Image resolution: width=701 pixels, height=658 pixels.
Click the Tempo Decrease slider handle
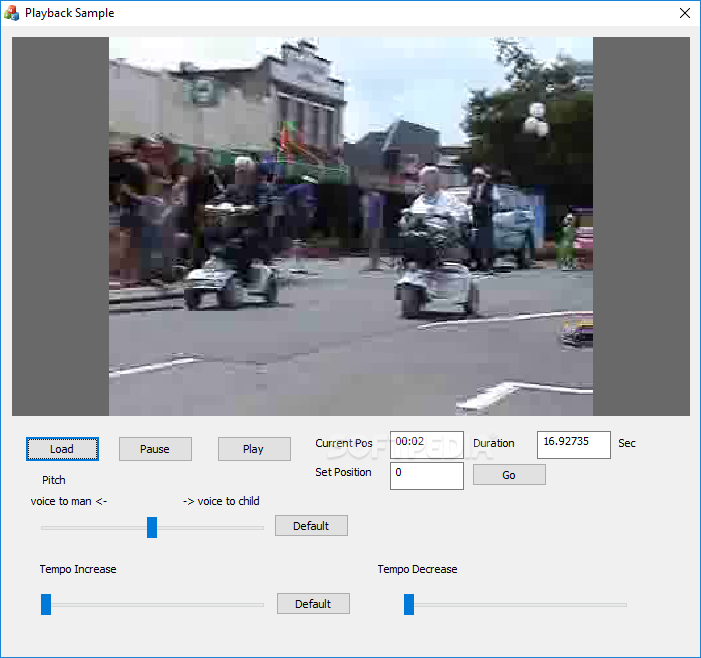409,604
